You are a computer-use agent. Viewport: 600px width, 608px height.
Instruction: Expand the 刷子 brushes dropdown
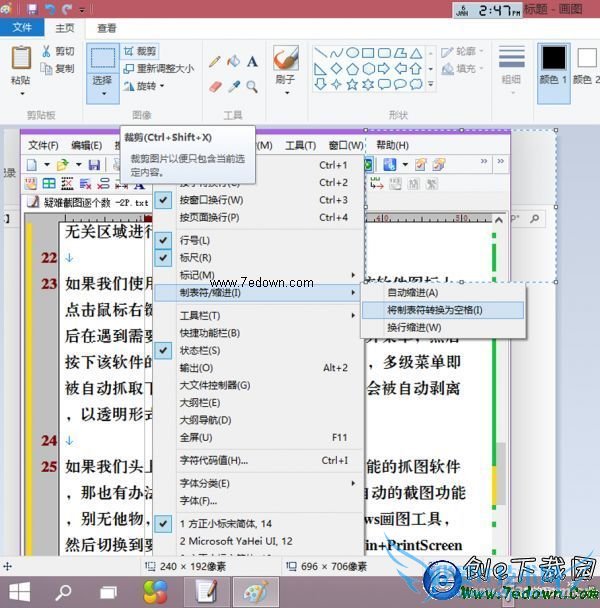point(285,92)
